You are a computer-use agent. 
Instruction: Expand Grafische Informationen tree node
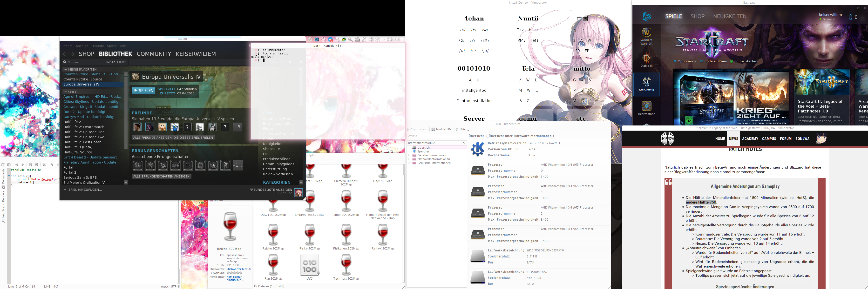(x=409, y=163)
